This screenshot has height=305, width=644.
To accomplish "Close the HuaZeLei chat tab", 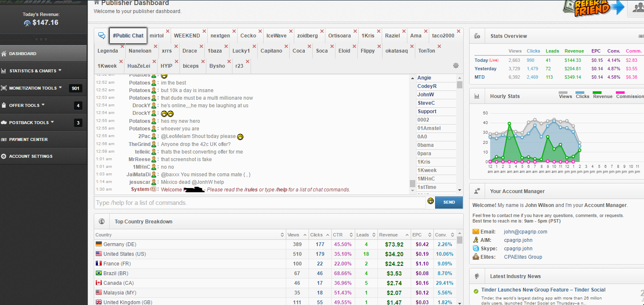I will tap(154, 61).
